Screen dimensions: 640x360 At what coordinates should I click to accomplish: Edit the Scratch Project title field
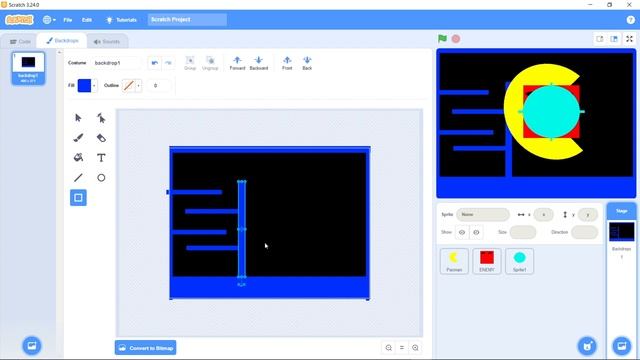pos(187,20)
